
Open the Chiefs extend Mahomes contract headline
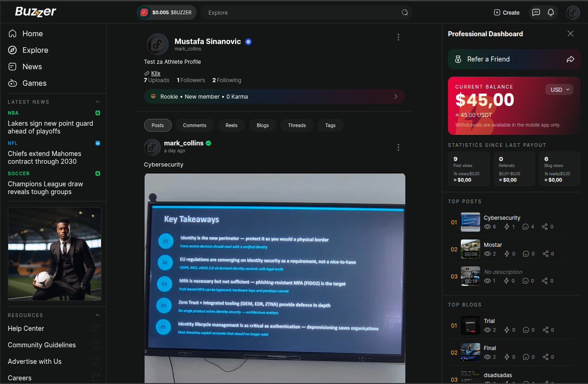tap(45, 157)
